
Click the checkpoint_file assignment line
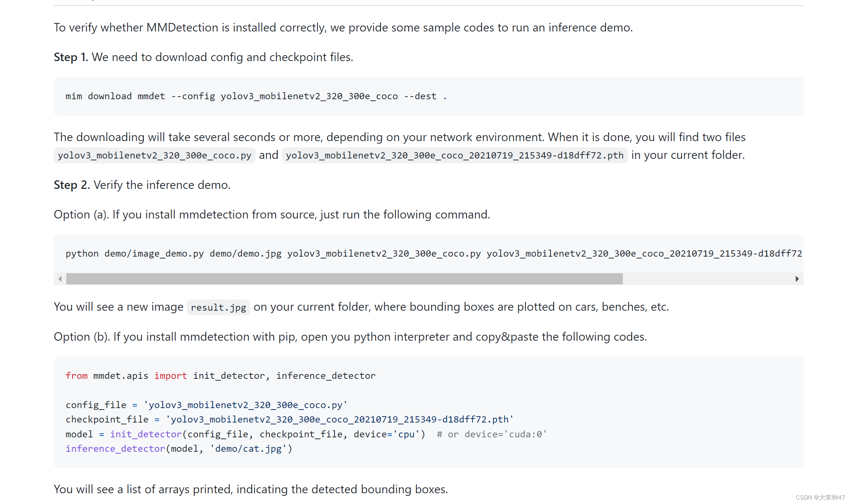click(289, 420)
